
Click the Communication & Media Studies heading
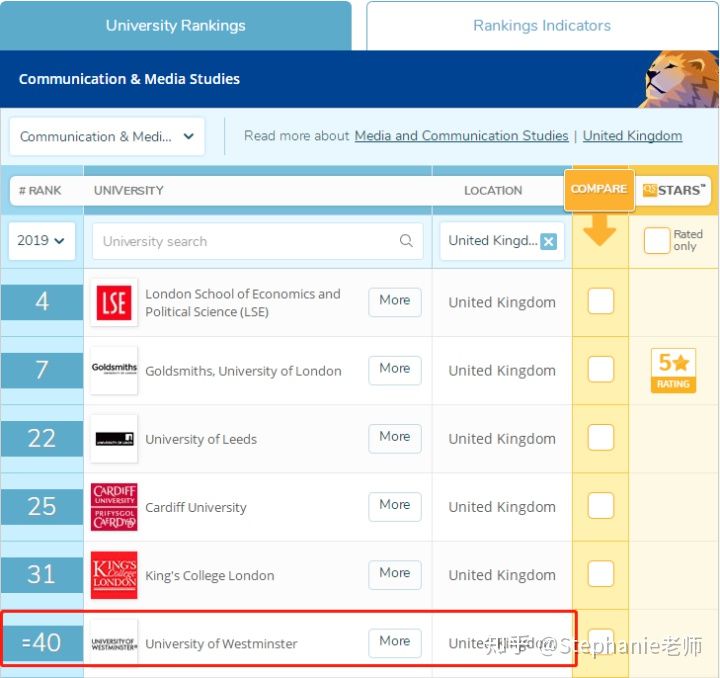click(129, 79)
